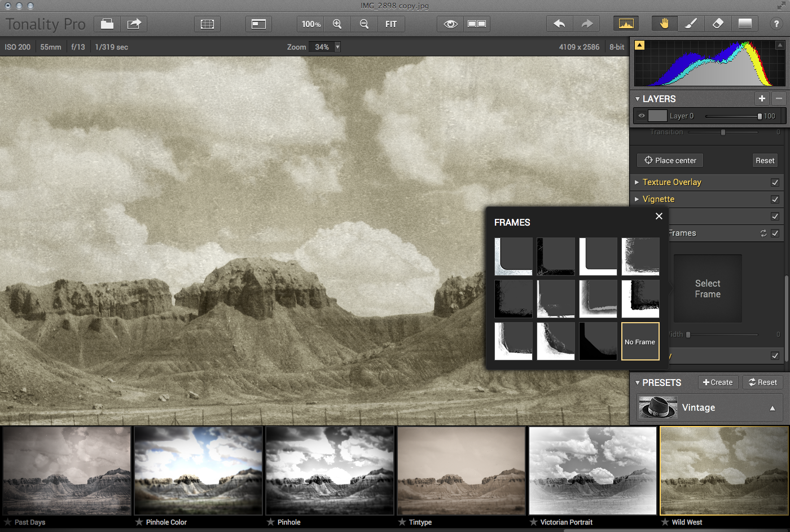This screenshot has width=790, height=532.
Task: Disable the Texture Overlay checkbox
Action: pos(775,182)
